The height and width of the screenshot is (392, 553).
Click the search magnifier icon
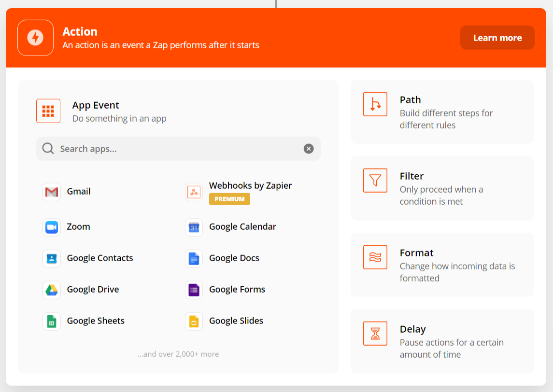(48, 148)
